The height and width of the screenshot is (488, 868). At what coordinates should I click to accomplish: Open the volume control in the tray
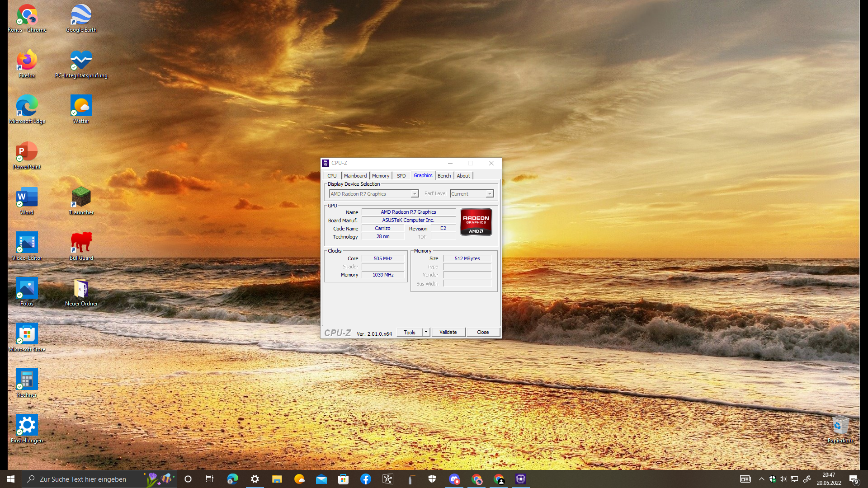[x=783, y=479]
